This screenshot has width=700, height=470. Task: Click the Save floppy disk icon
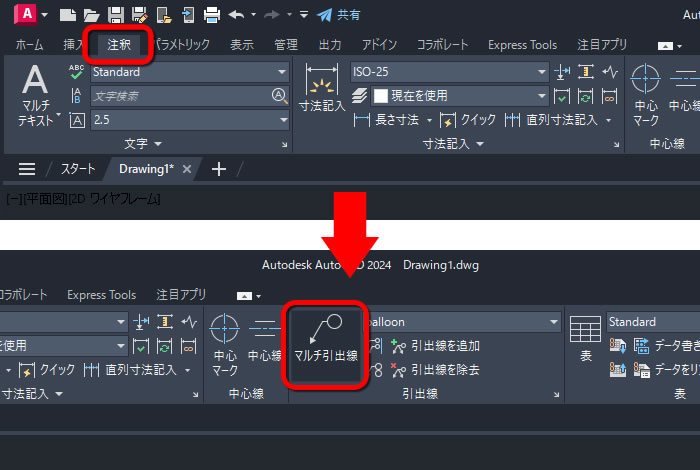pyautogui.click(x=116, y=15)
